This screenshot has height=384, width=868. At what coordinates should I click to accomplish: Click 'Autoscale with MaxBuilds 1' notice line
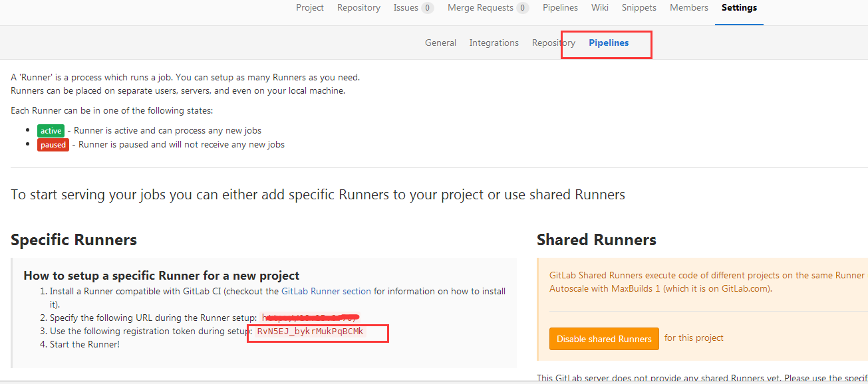(660, 288)
